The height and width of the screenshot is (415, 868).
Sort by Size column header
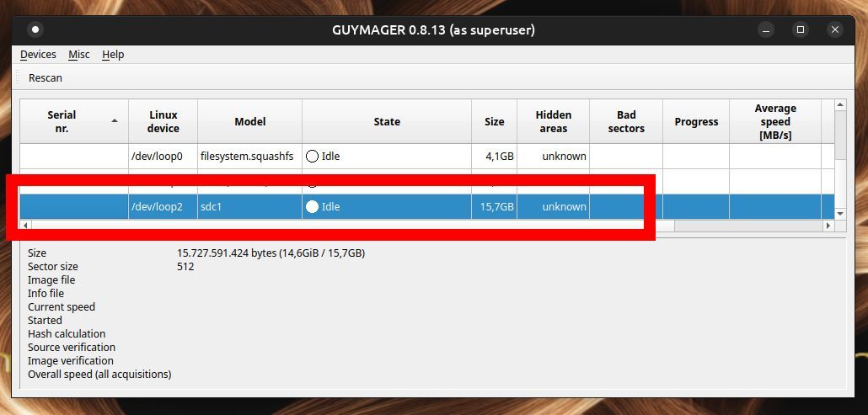pos(495,121)
